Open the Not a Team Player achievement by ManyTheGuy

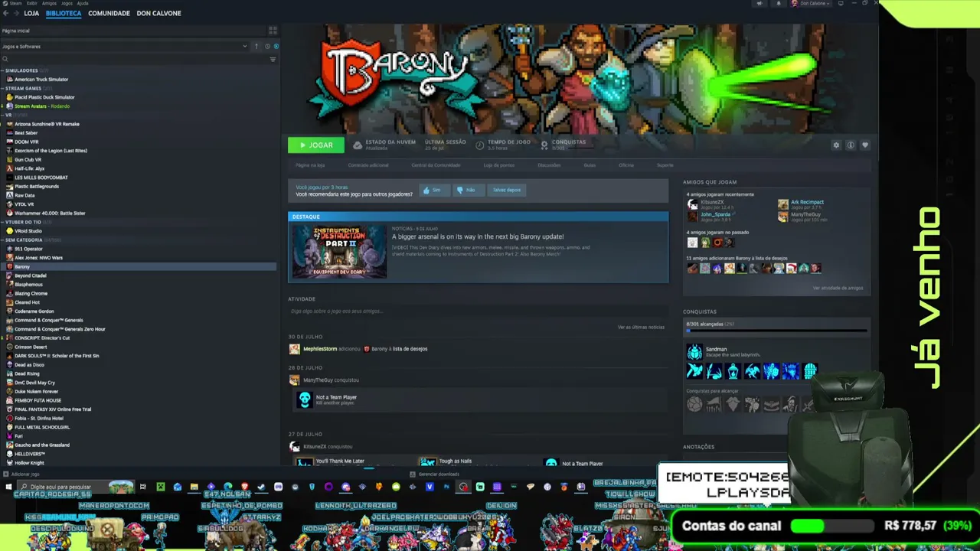click(x=305, y=399)
